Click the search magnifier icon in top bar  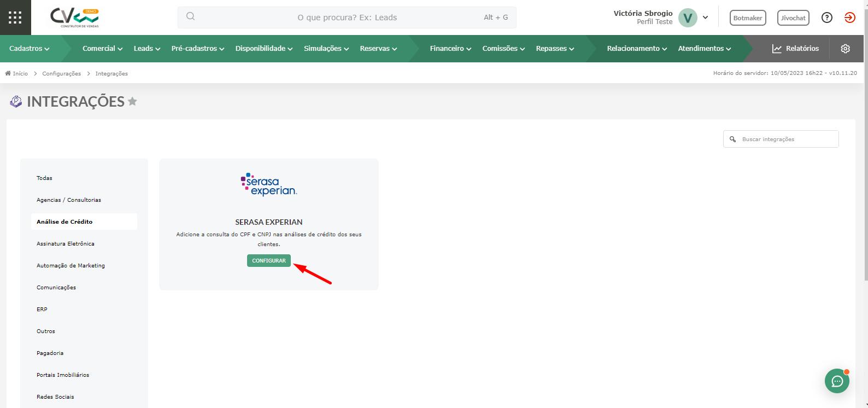pyautogui.click(x=190, y=16)
